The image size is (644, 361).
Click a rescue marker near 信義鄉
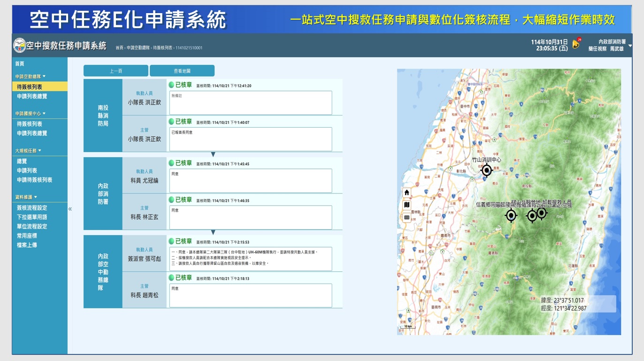[x=512, y=215]
